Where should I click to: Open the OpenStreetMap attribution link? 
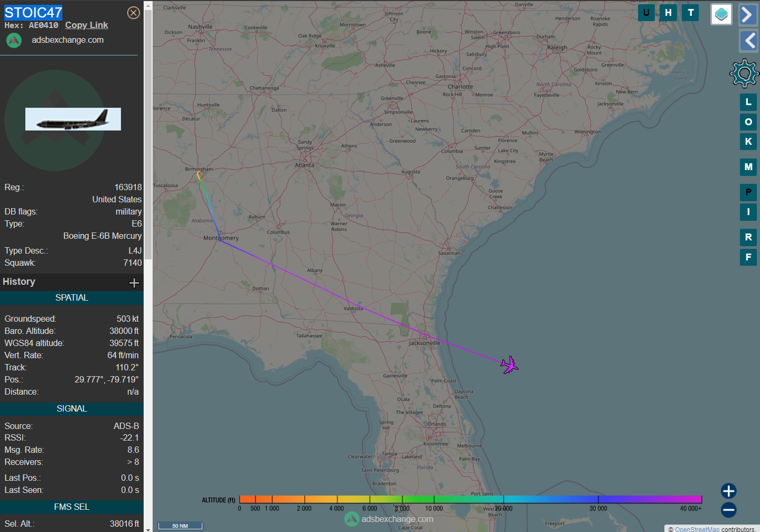(x=697, y=529)
